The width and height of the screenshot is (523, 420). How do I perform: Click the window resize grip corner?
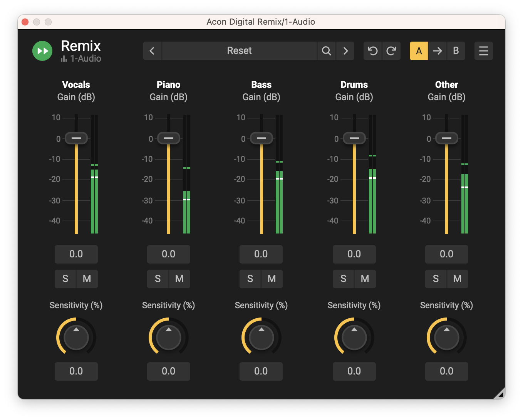coord(500,394)
